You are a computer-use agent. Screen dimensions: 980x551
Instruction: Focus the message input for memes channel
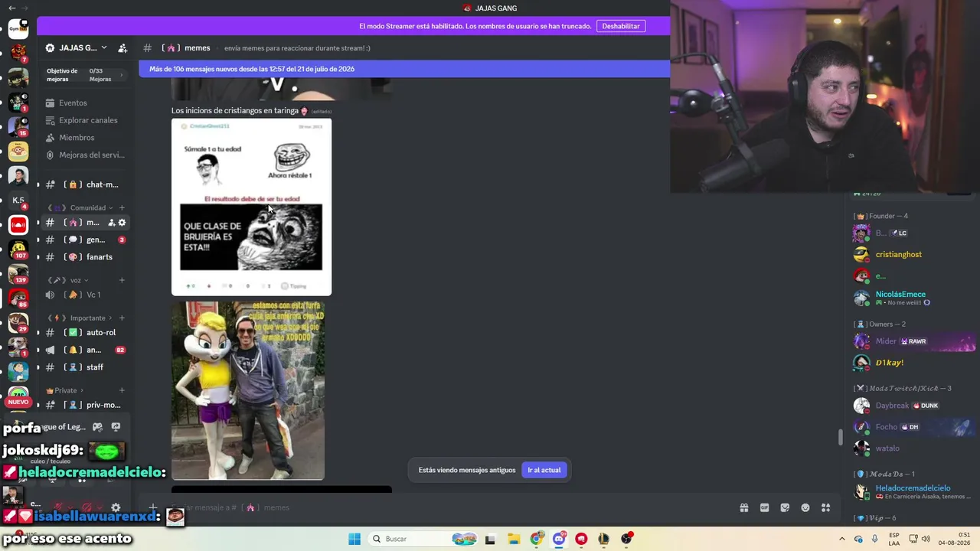[444, 507]
